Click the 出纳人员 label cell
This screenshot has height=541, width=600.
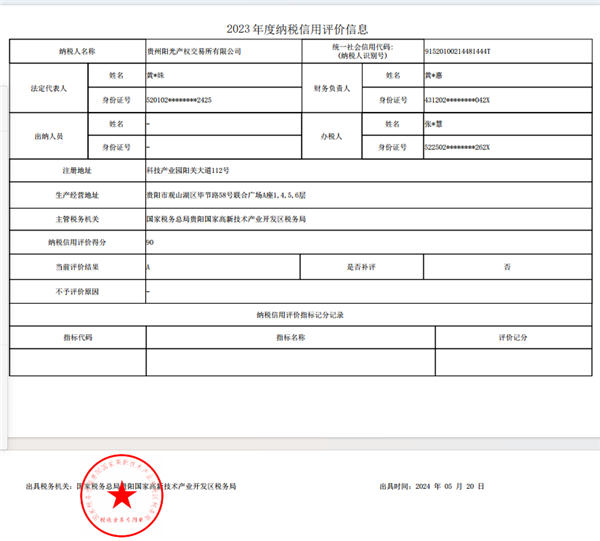point(50,135)
